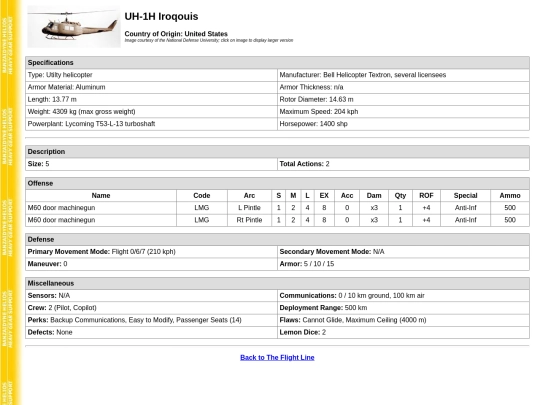Viewport: 540px width, 405px height.
Task: Click ammo value 500 in L Pintle row
Action: tap(510, 208)
